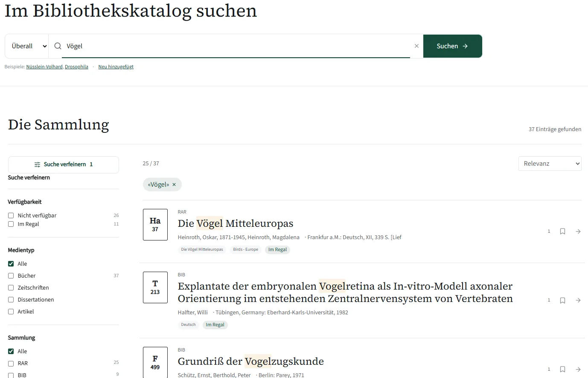The width and height of the screenshot is (588, 378).
Task: Toggle 'Im Regal' availability checkbox
Action: click(11, 224)
